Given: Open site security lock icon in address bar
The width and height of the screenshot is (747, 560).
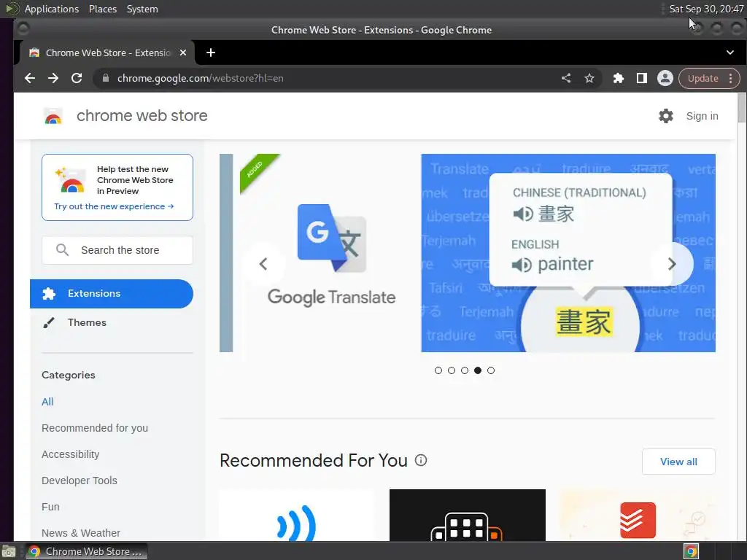Looking at the screenshot, I should click(106, 78).
